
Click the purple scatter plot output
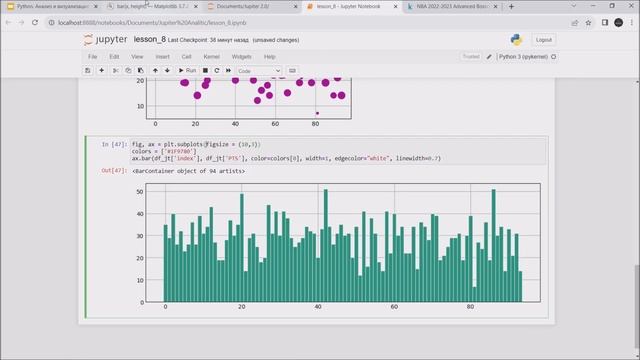point(245,102)
